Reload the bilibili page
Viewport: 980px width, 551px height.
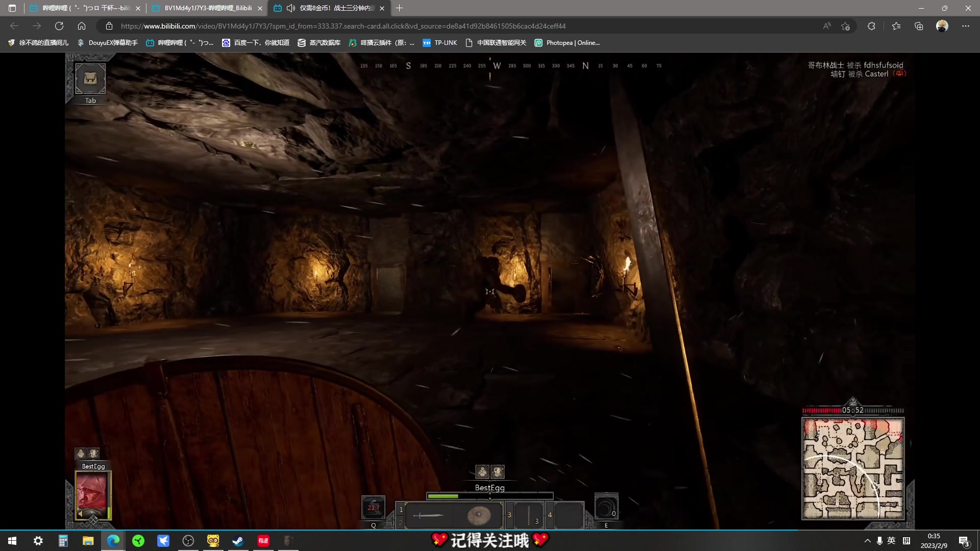click(x=59, y=26)
